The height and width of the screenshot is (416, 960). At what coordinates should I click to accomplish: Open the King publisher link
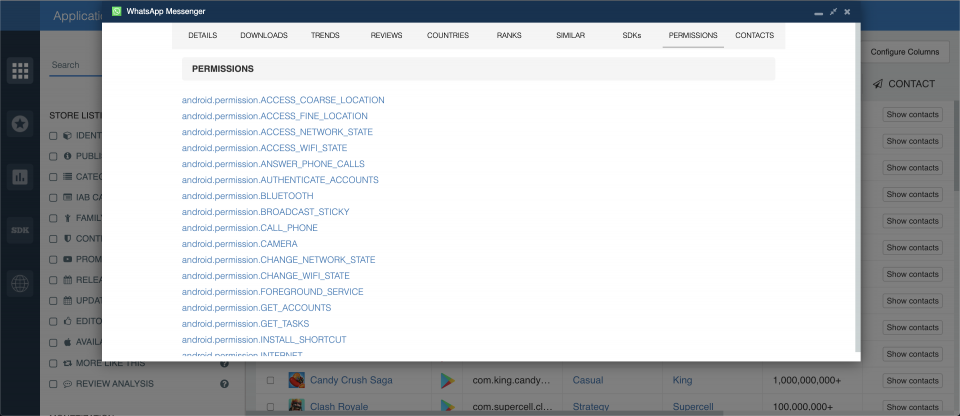click(682, 380)
